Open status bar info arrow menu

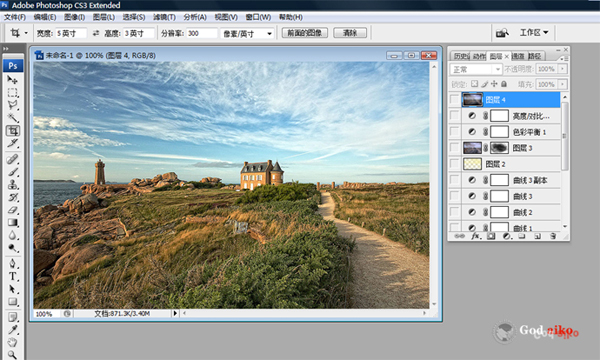(x=175, y=313)
